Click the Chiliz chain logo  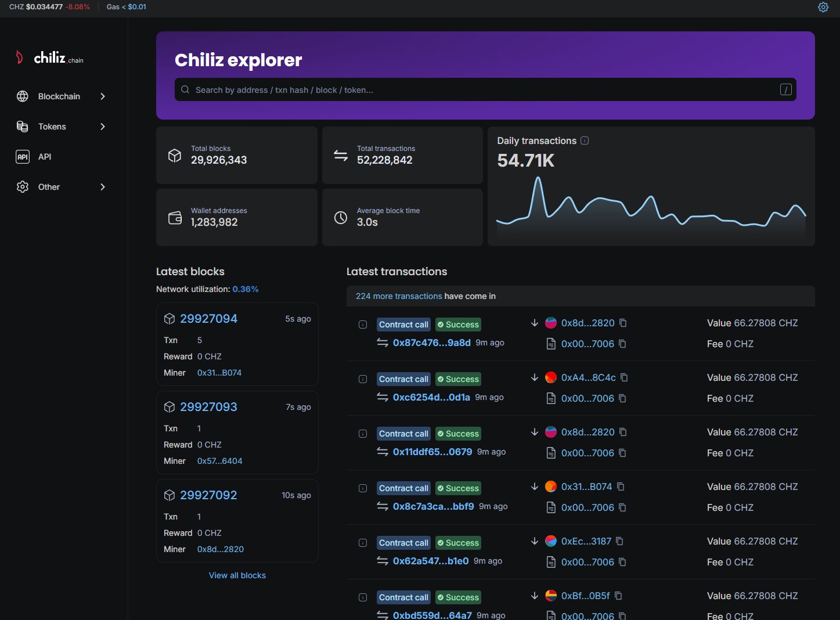[50, 57]
